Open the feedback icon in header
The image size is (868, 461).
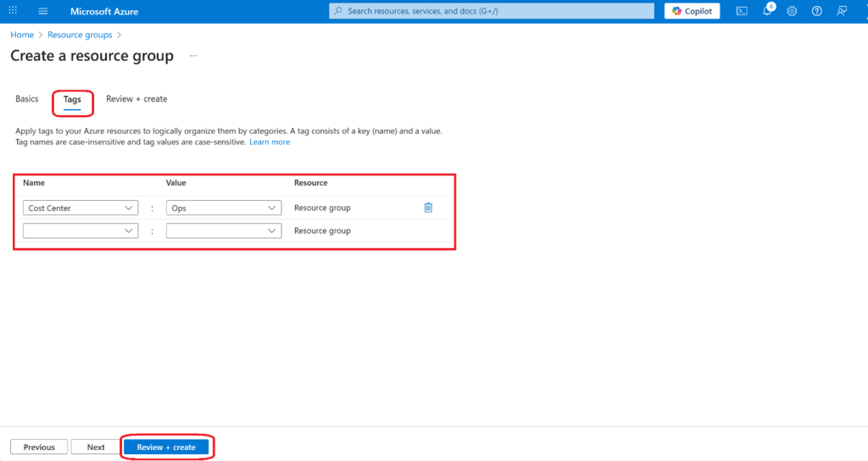tap(842, 11)
